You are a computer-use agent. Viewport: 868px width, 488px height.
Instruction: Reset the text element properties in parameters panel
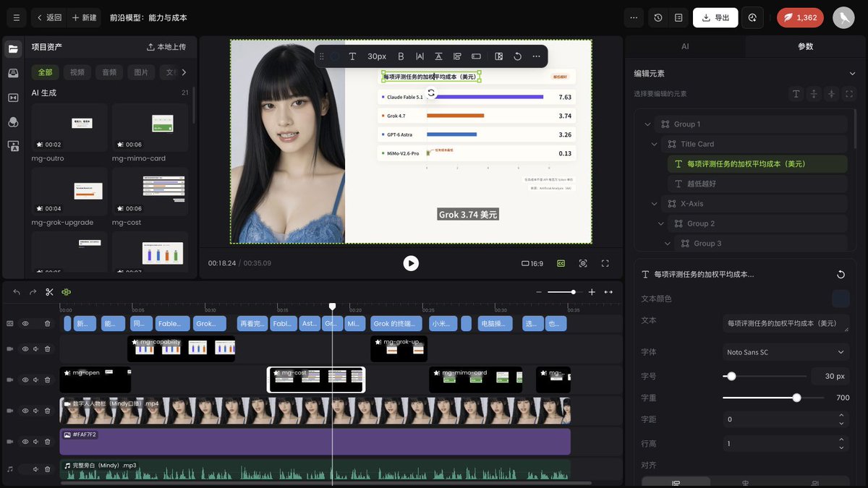pyautogui.click(x=841, y=275)
